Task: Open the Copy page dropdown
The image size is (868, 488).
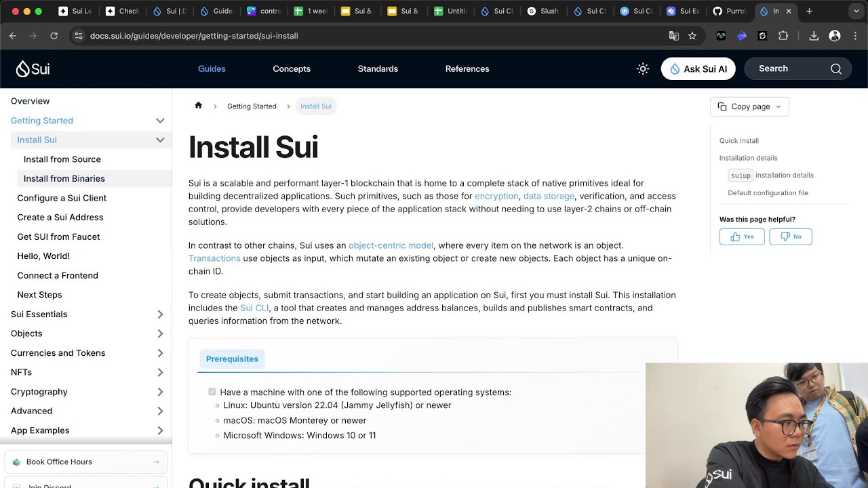Action: pyautogui.click(x=749, y=106)
